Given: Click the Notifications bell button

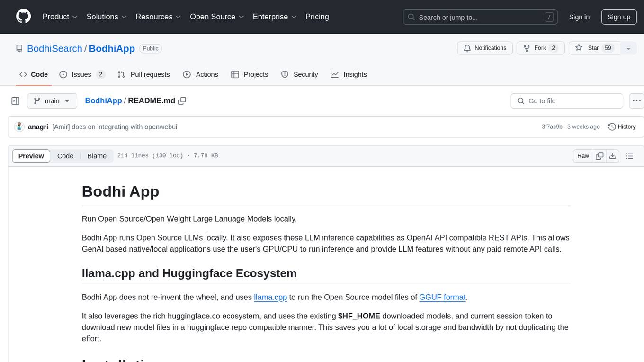Looking at the screenshot, I should [485, 48].
